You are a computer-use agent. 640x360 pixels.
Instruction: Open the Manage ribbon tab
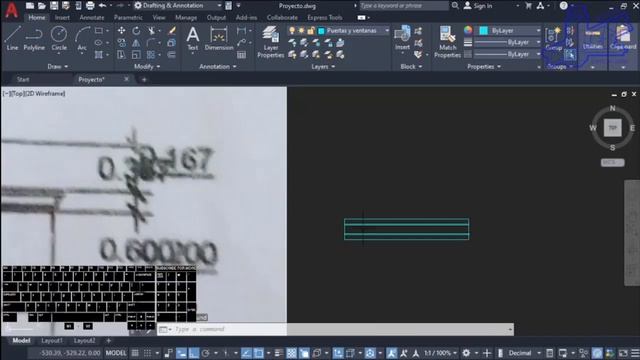pos(186,18)
